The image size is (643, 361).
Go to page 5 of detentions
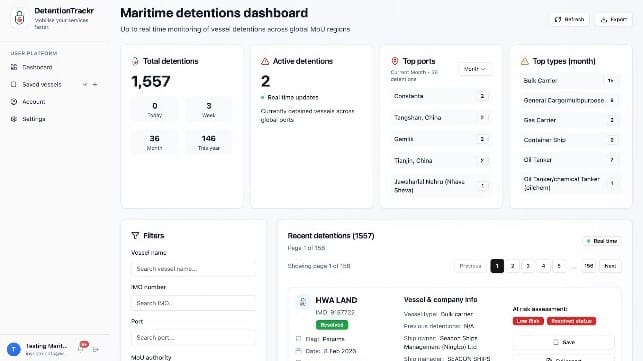tap(559, 266)
